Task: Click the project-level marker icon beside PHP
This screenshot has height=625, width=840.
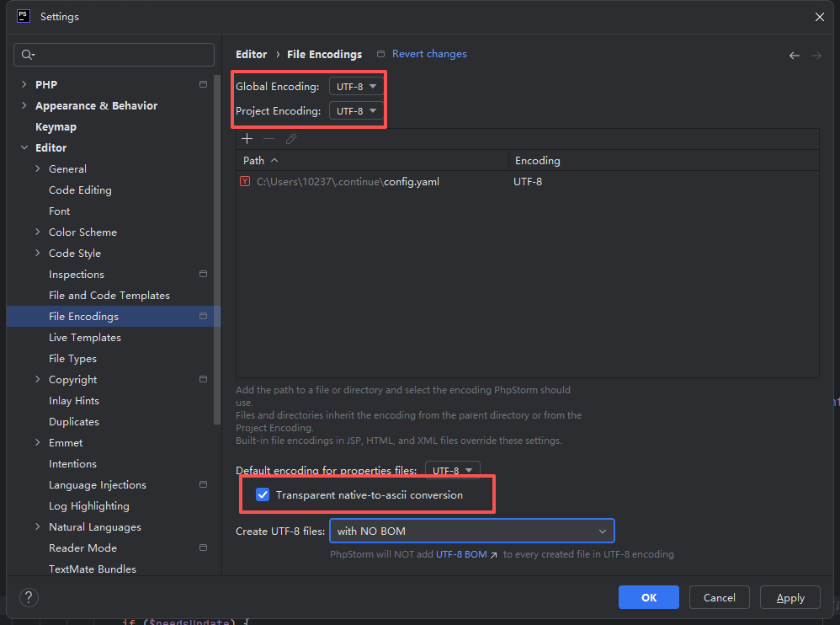Action: (x=203, y=84)
